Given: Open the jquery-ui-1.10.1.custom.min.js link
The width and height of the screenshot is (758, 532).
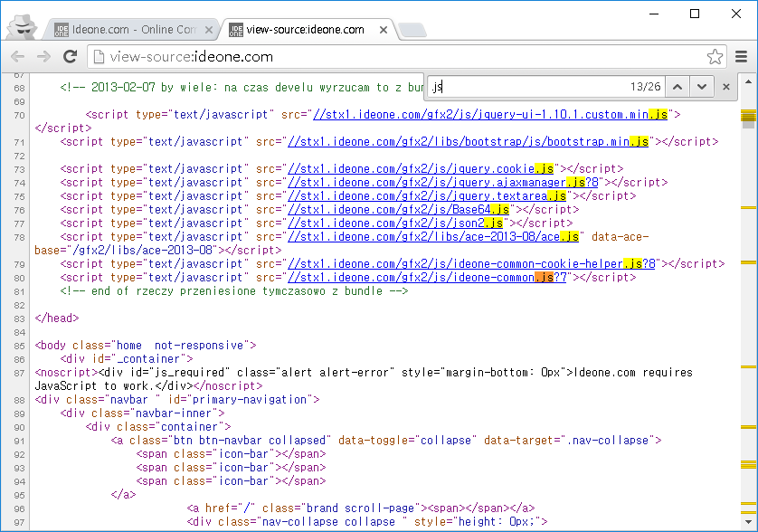Looking at the screenshot, I should click(490, 115).
